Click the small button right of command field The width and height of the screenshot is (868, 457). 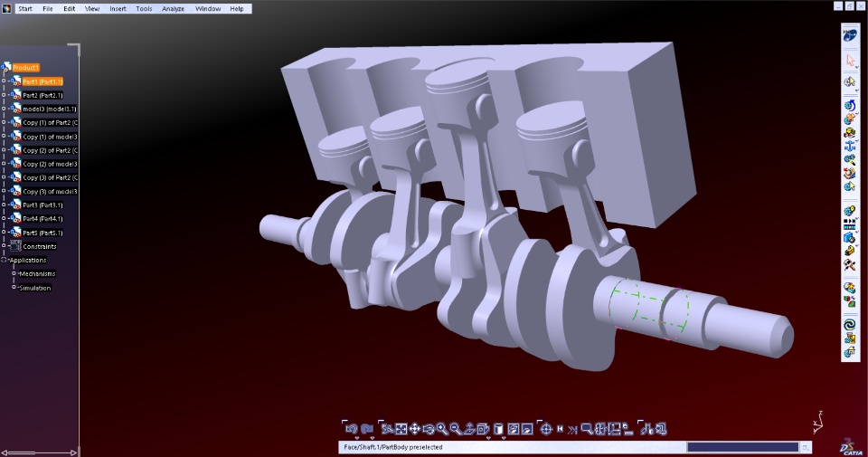(x=806, y=447)
